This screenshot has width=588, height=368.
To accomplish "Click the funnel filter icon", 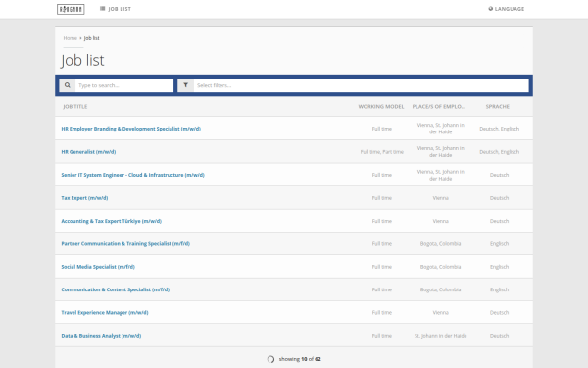I will click(x=185, y=85).
